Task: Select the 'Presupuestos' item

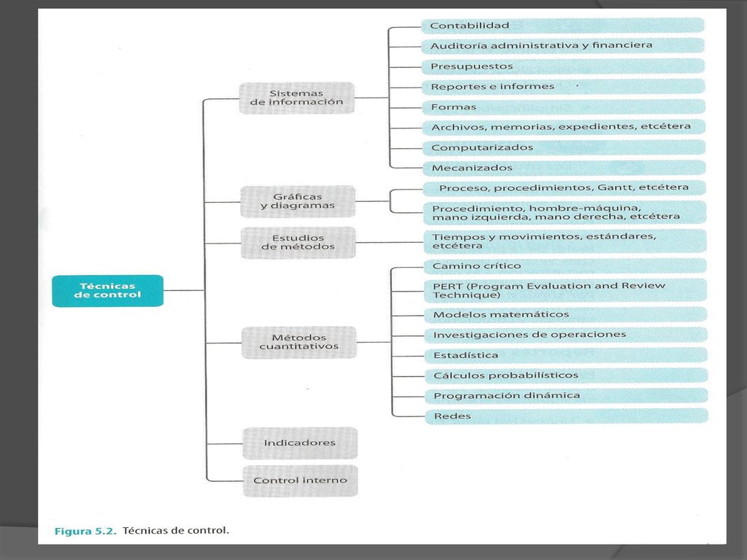Action: point(562,66)
